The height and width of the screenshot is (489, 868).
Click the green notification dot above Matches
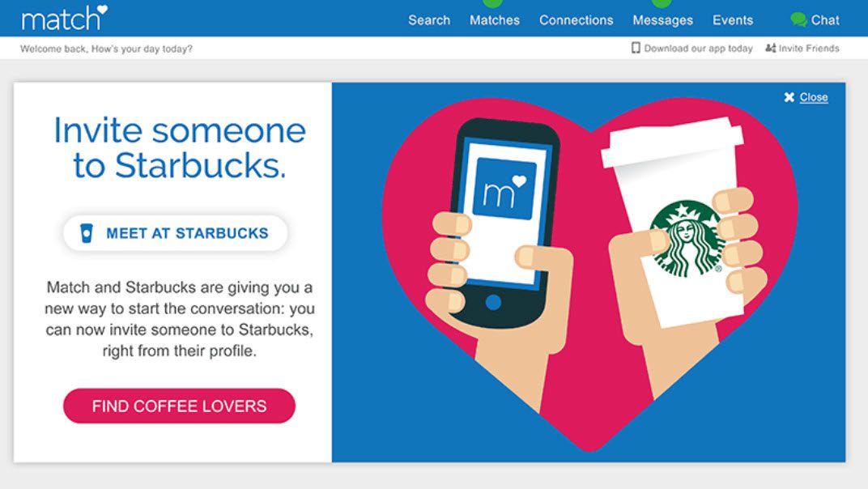[x=492, y=3]
